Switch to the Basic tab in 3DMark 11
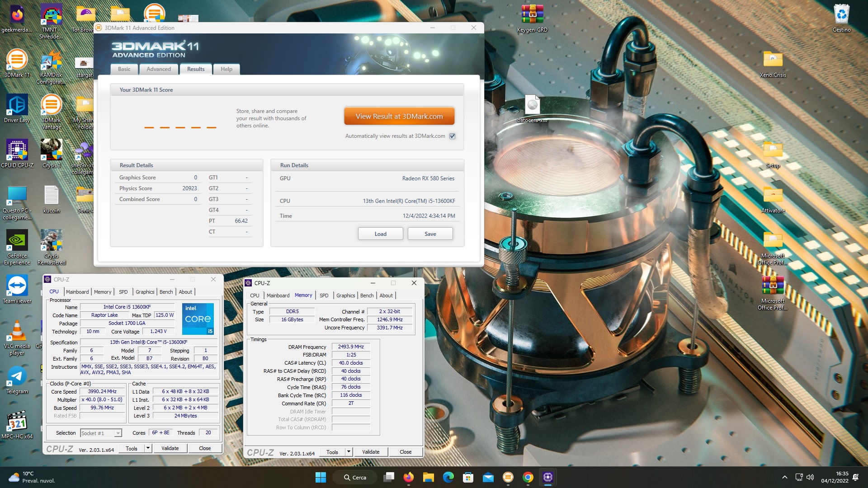 [124, 69]
